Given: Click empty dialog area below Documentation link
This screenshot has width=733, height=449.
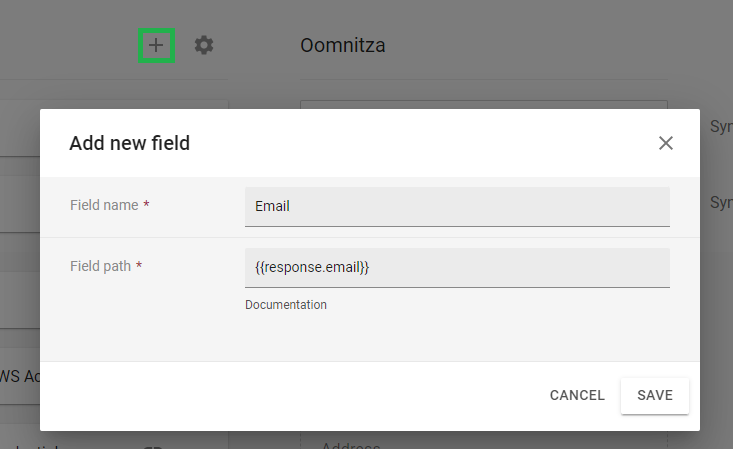Looking at the screenshot, I should point(370,338).
